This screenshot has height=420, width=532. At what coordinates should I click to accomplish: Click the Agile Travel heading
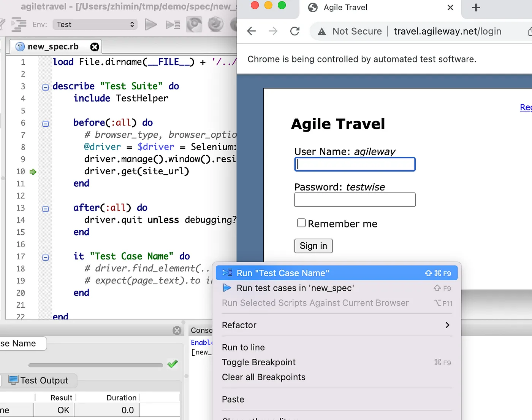(x=338, y=124)
